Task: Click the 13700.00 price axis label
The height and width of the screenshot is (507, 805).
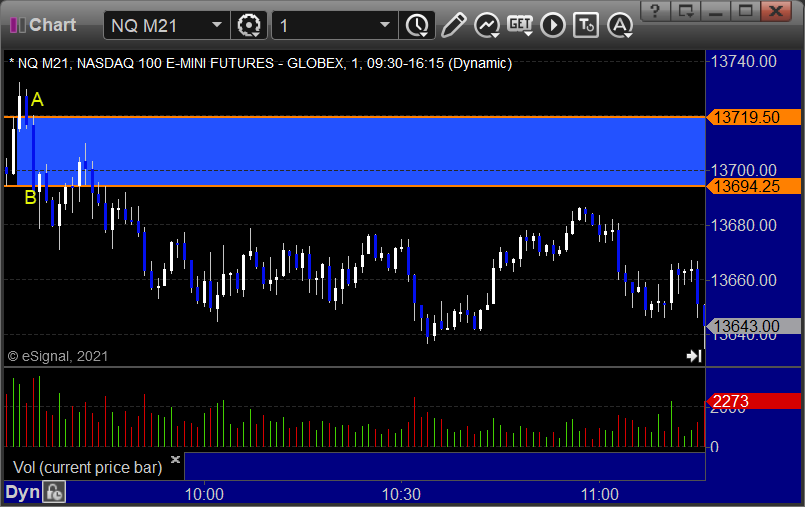Action: pyautogui.click(x=743, y=170)
